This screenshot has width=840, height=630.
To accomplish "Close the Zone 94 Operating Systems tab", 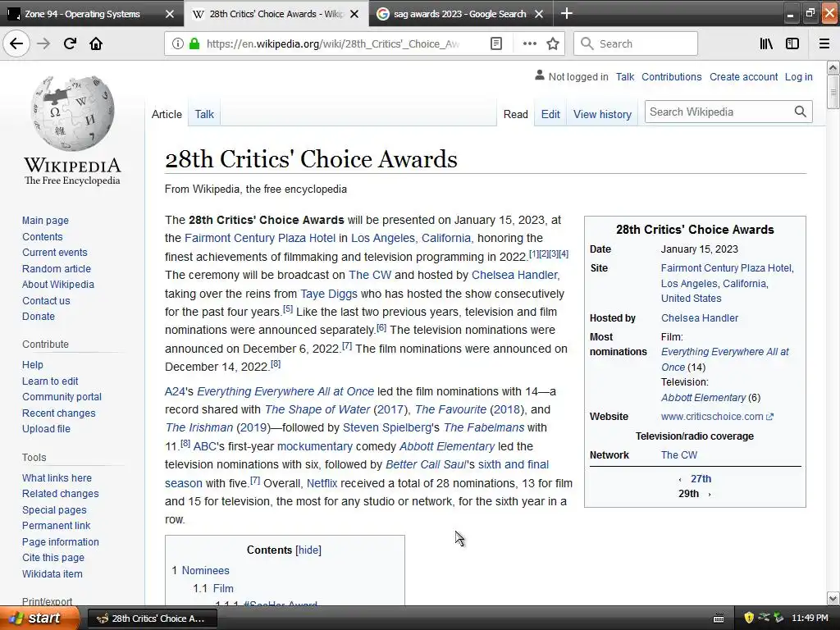I will 169,14.
